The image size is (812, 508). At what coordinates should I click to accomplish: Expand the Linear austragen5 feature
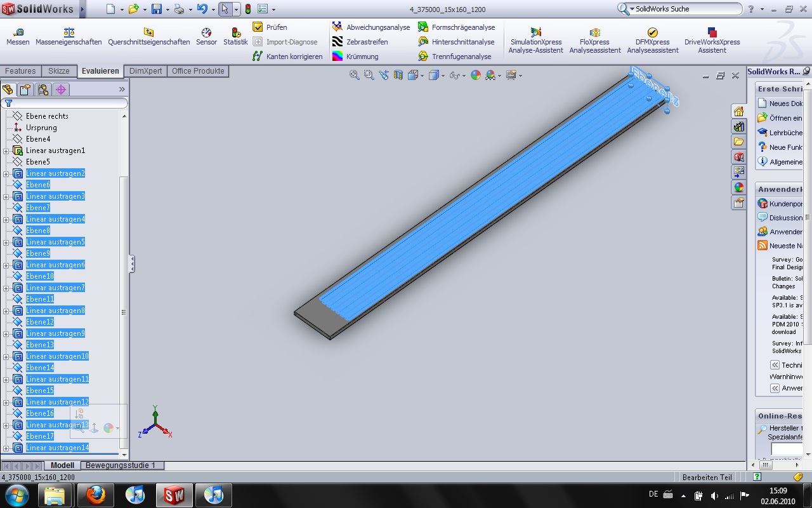6,242
